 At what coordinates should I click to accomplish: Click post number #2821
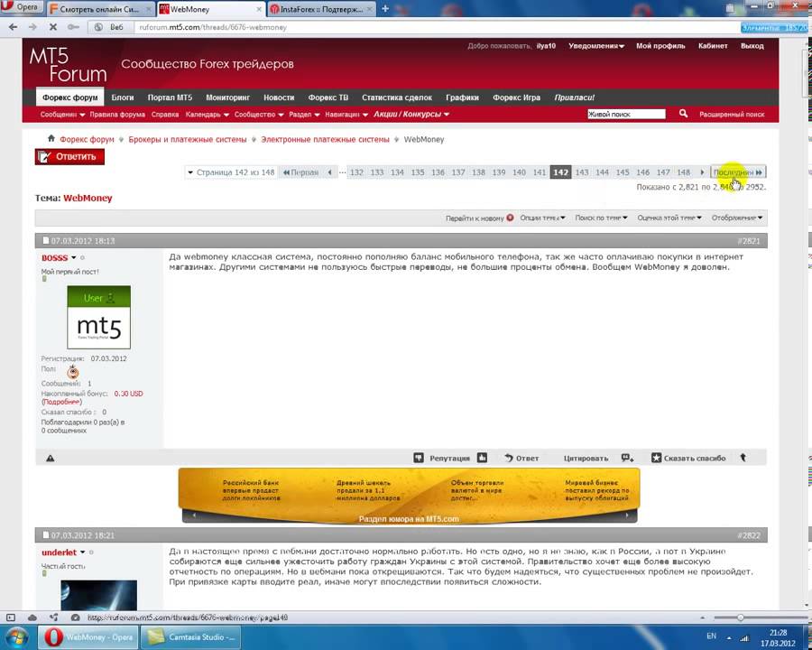(749, 240)
